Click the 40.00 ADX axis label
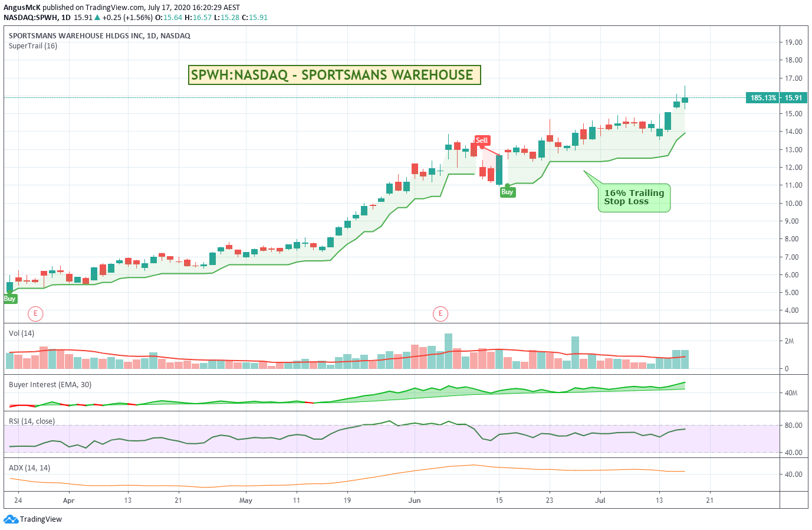Viewport: 812px width, 530px height. coord(793,474)
